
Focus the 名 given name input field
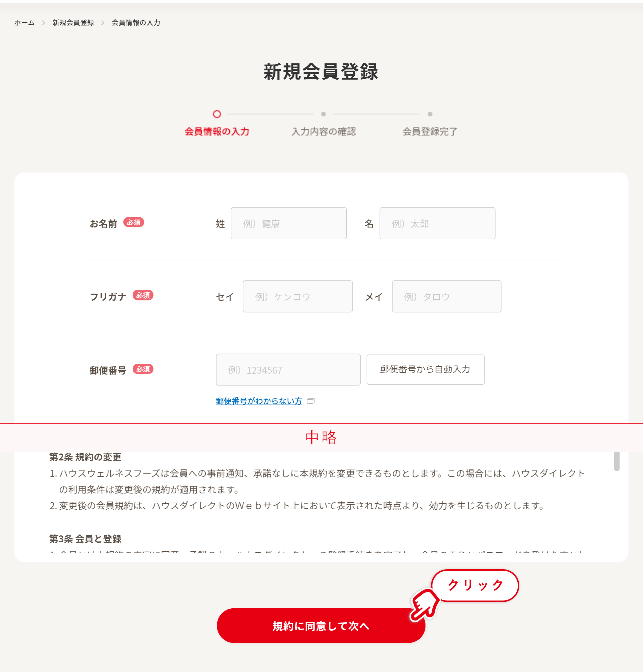click(437, 223)
